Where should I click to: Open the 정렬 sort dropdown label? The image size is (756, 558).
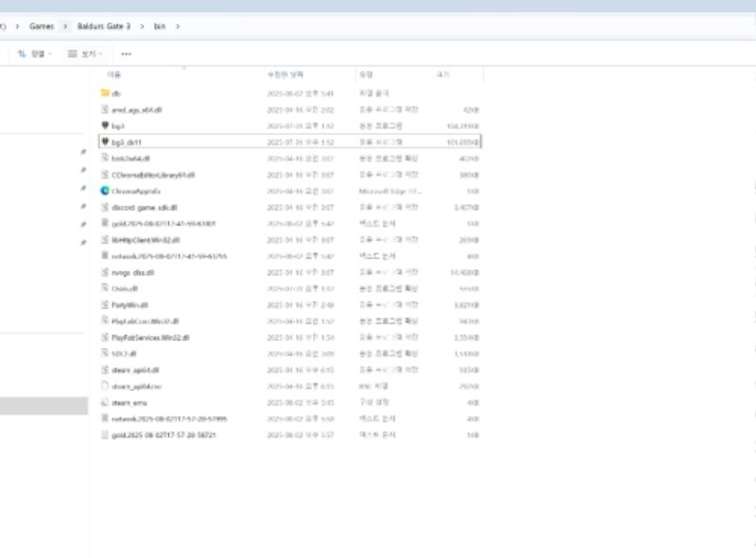(38, 54)
